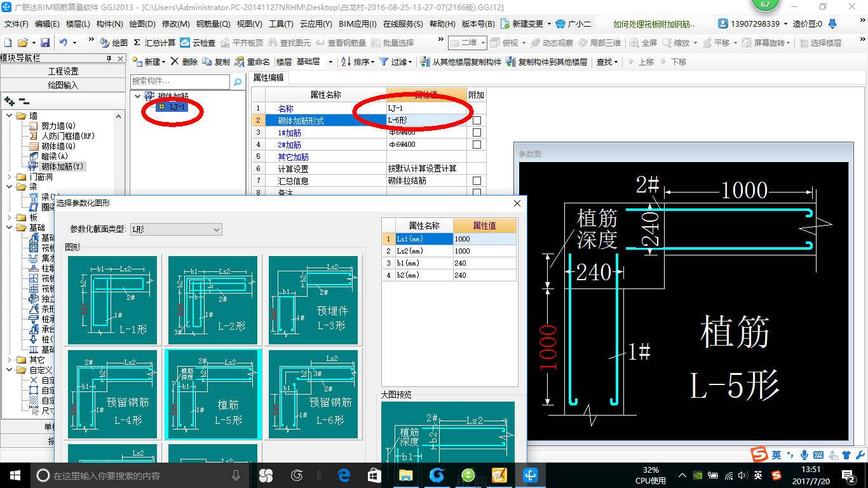The image size is (868, 488).
Task: Click 从其他楼层复制构件 button
Action: (x=461, y=62)
